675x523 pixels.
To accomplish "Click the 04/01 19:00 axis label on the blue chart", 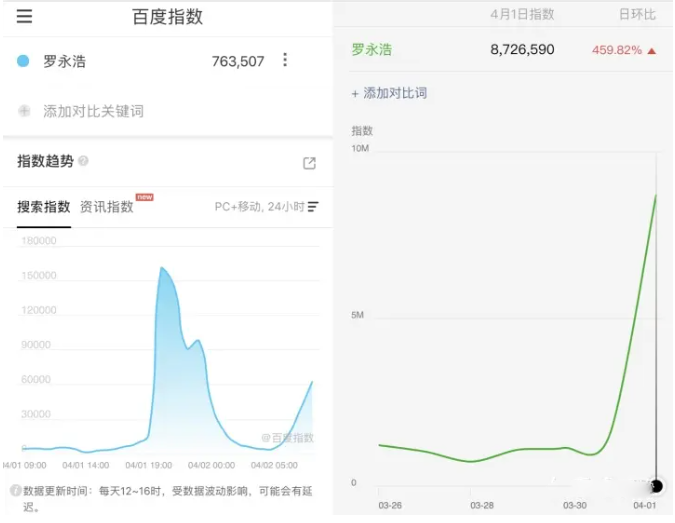I will point(149,465).
